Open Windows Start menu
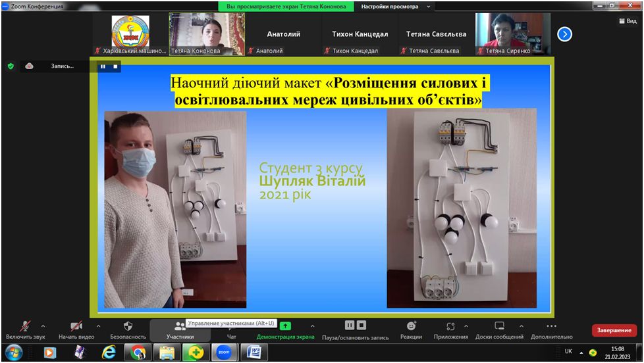 14,352
